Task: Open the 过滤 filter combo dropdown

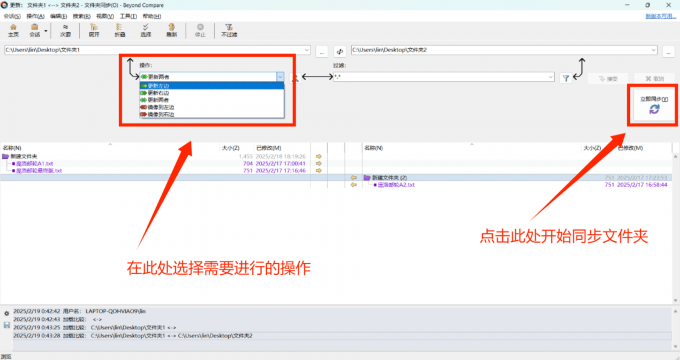Action: tap(551, 77)
